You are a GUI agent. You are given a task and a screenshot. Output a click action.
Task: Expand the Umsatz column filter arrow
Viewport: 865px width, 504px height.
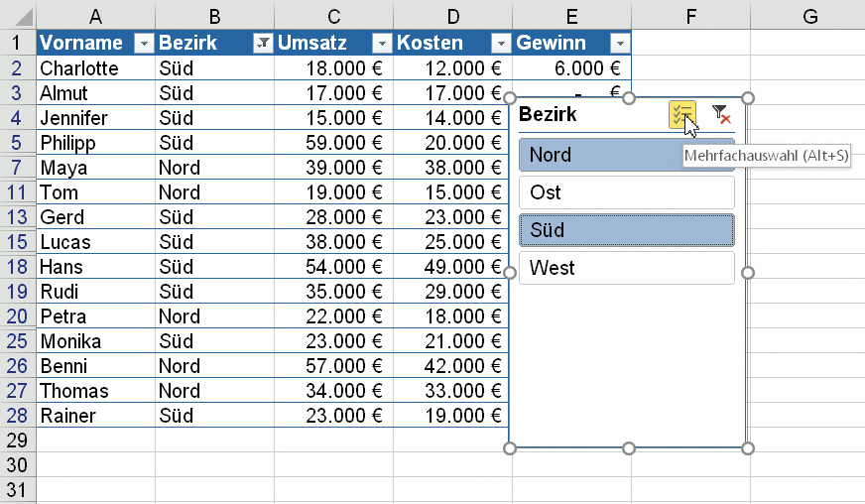(382, 44)
